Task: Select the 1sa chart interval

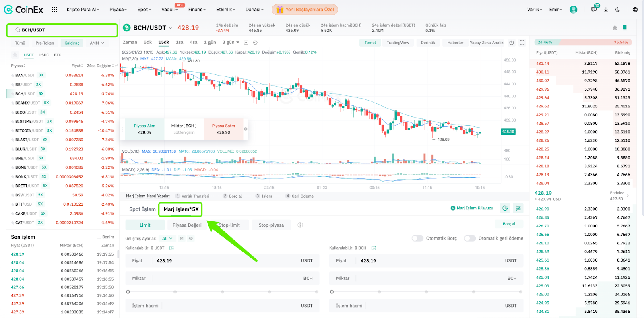Action: [180, 42]
